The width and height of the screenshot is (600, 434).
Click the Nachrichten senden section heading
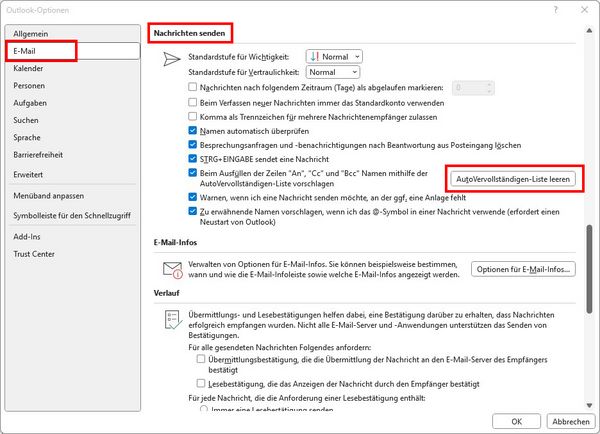[x=189, y=33]
